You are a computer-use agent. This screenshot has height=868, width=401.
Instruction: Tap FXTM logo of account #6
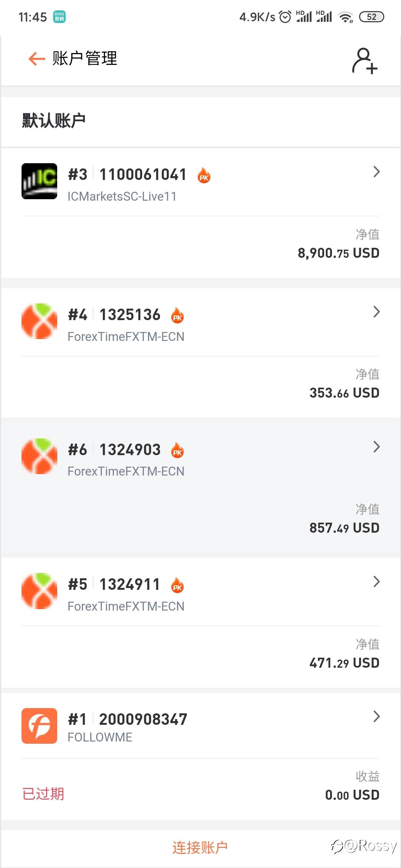tap(39, 456)
